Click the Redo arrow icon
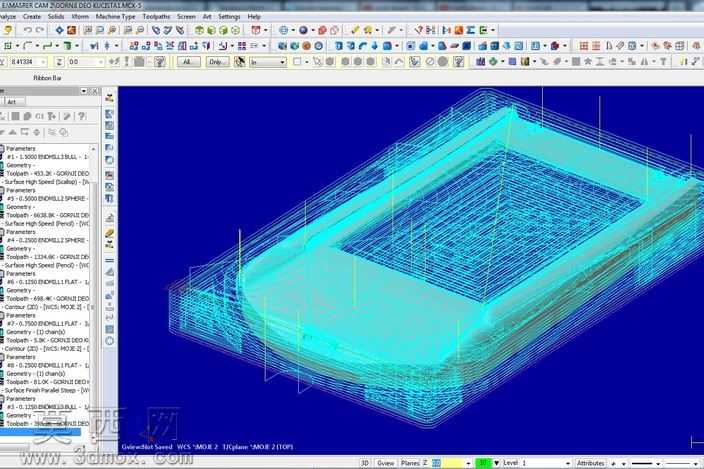The image size is (704, 469). click(x=40, y=30)
